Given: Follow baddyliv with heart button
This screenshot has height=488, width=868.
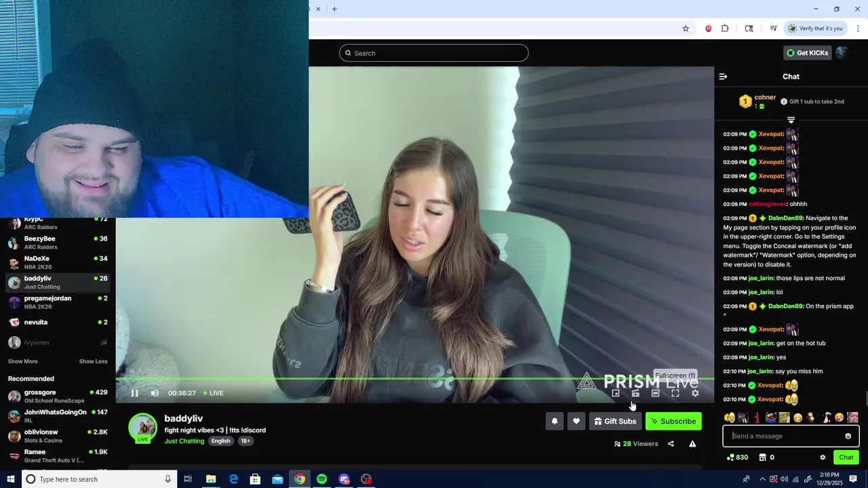Looking at the screenshot, I should [576, 421].
